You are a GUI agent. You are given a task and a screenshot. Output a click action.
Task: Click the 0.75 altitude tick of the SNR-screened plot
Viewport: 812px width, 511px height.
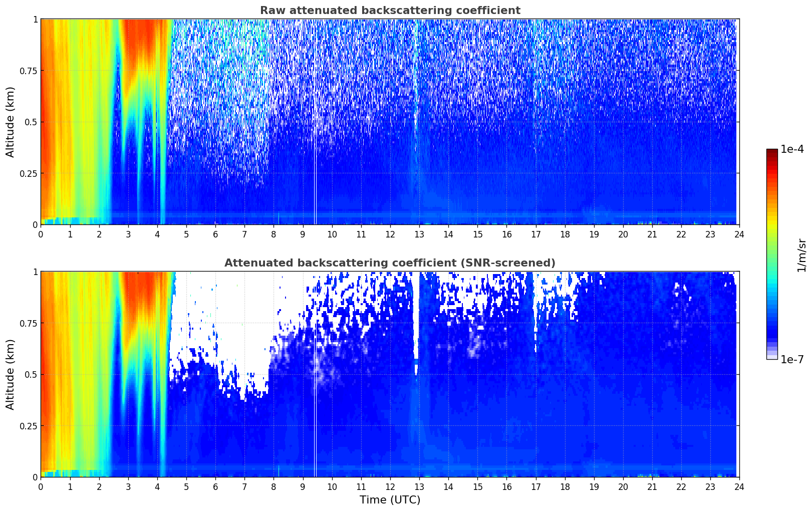click(28, 323)
